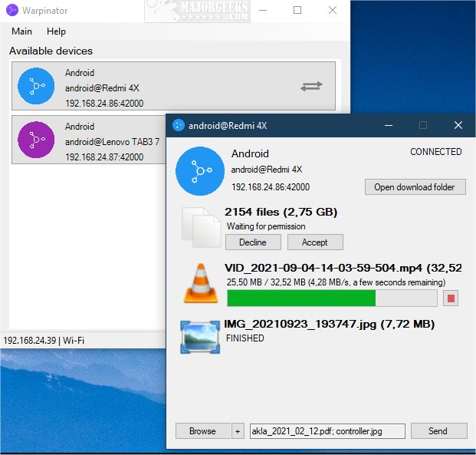Stop the mp4 transfer with the red square button

[451, 298]
